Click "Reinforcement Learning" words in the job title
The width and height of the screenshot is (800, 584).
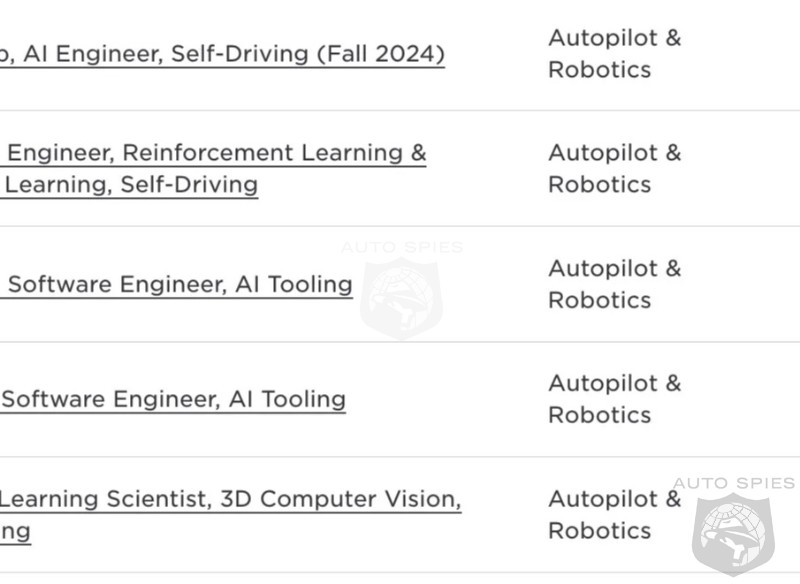point(263,153)
